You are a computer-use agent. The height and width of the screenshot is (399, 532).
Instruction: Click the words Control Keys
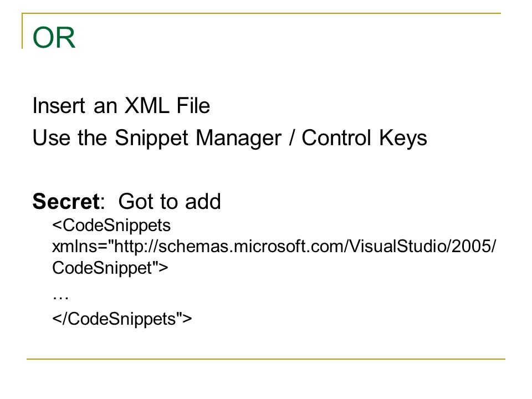(364, 138)
